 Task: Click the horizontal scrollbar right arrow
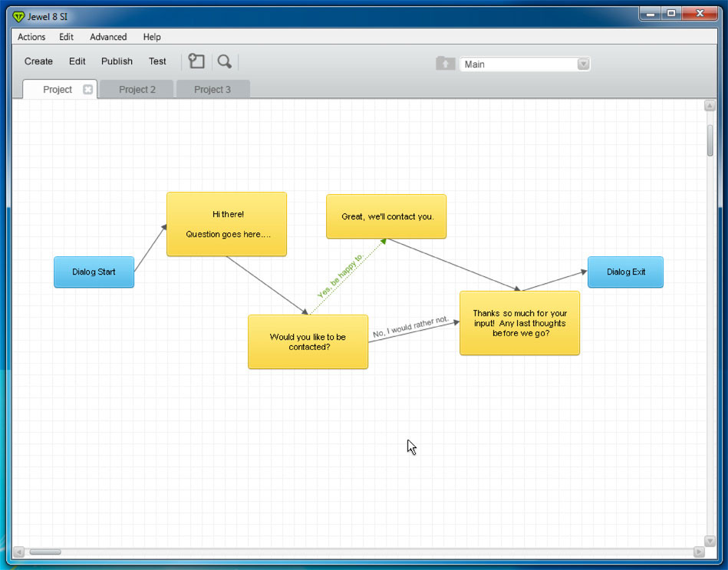[x=698, y=552]
